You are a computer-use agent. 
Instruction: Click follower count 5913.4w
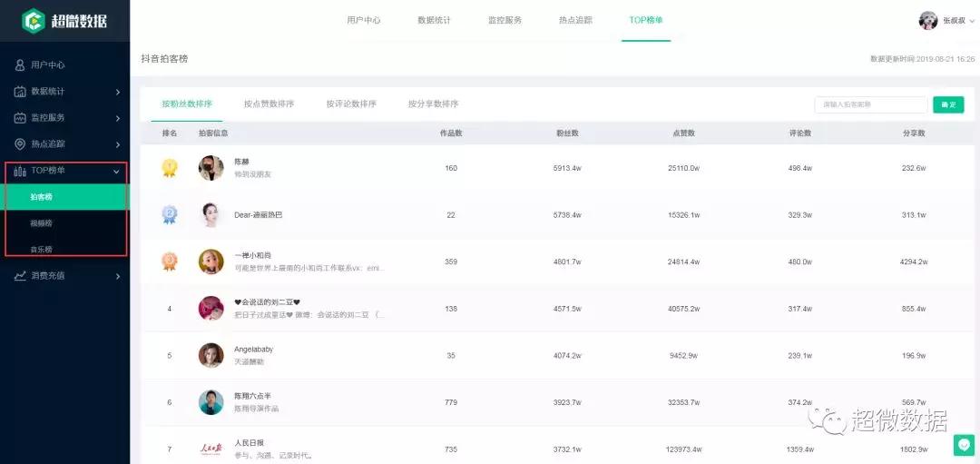click(x=567, y=168)
